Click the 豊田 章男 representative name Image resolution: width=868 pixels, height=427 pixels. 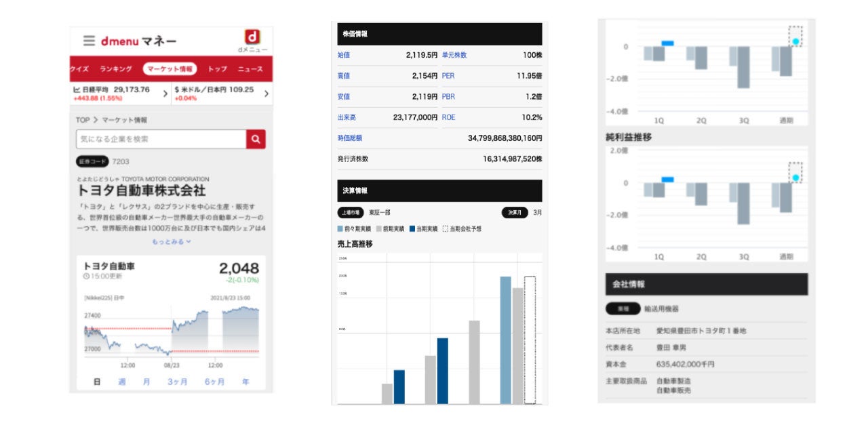click(672, 347)
